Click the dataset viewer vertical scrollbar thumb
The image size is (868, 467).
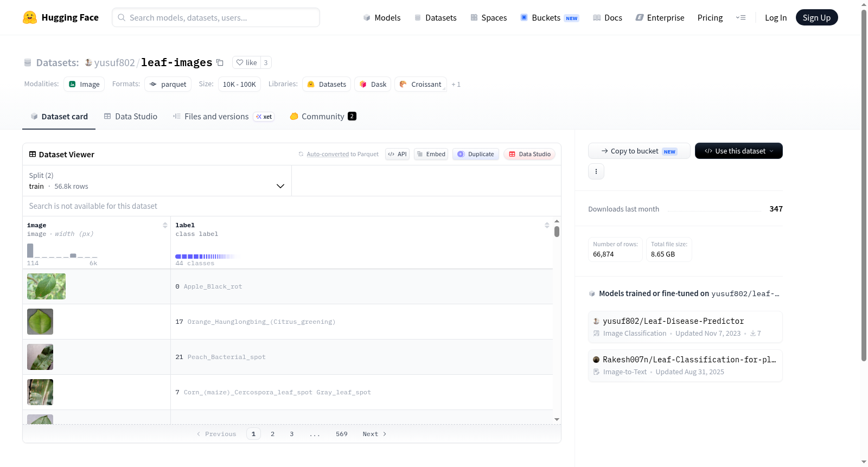click(x=557, y=232)
